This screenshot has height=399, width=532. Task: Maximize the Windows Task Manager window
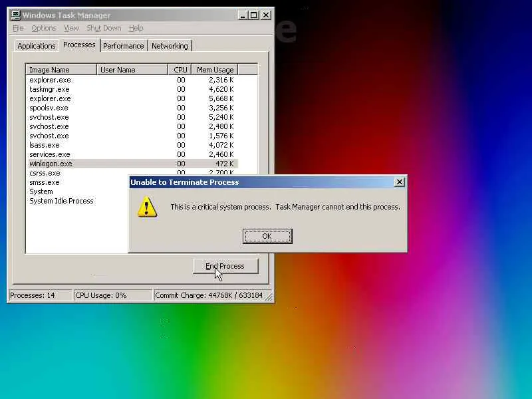coord(254,15)
